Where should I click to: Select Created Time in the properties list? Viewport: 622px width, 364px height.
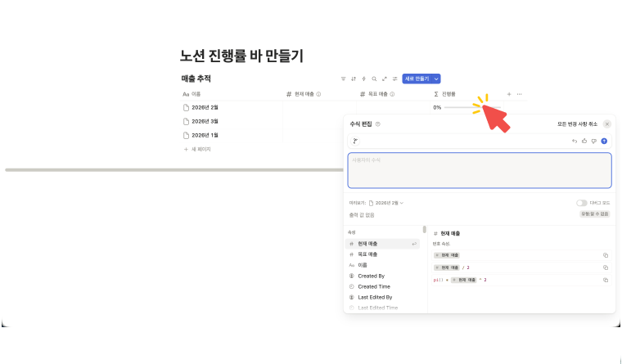pyautogui.click(x=382, y=286)
